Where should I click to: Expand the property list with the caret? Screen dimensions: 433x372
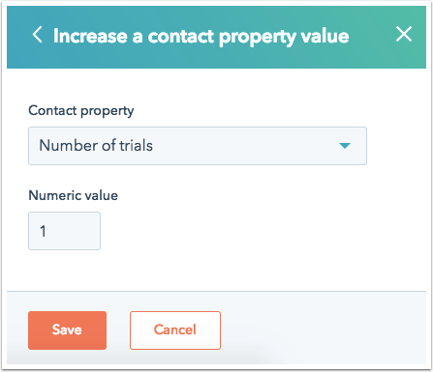(345, 146)
